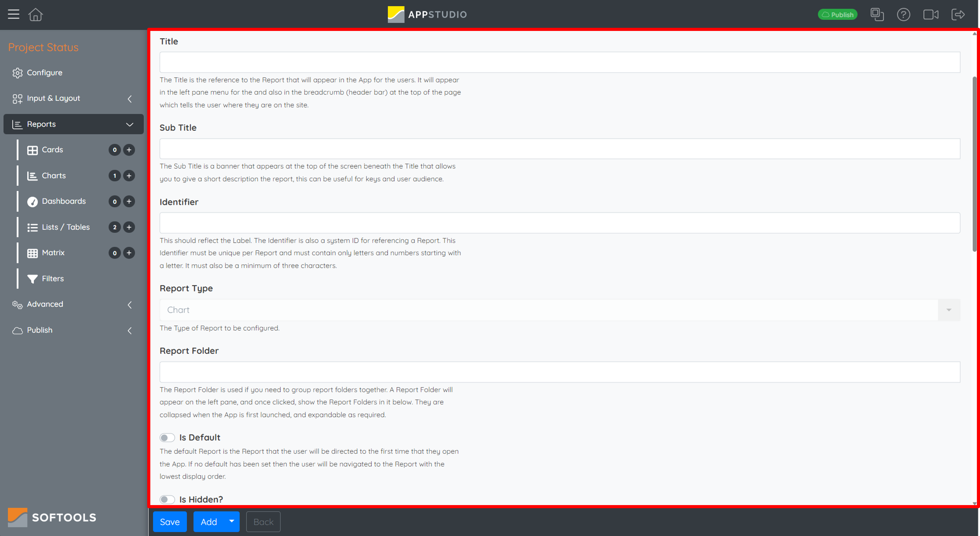Add a new Matrix report

click(x=129, y=253)
